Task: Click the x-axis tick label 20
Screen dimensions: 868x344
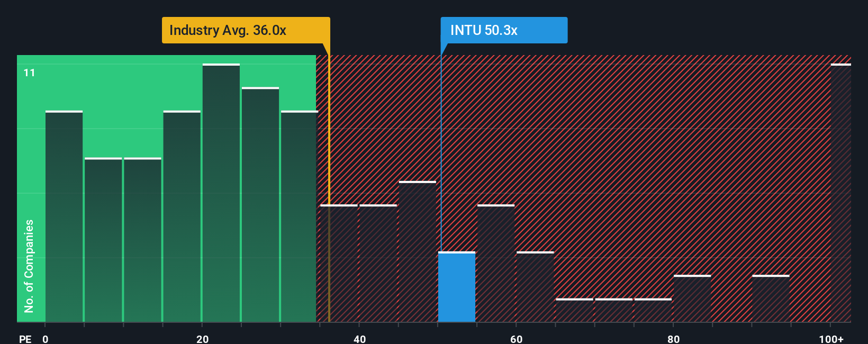Action: point(202,339)
